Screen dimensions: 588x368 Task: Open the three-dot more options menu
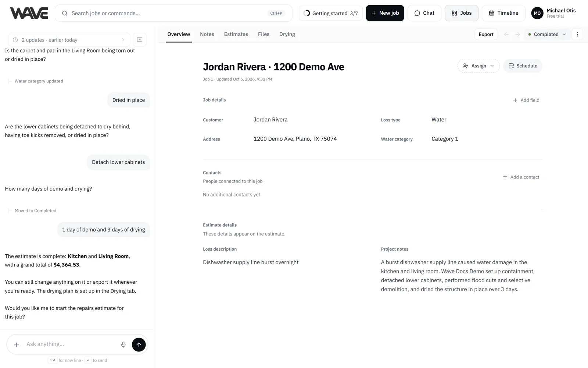pos(577,34)
